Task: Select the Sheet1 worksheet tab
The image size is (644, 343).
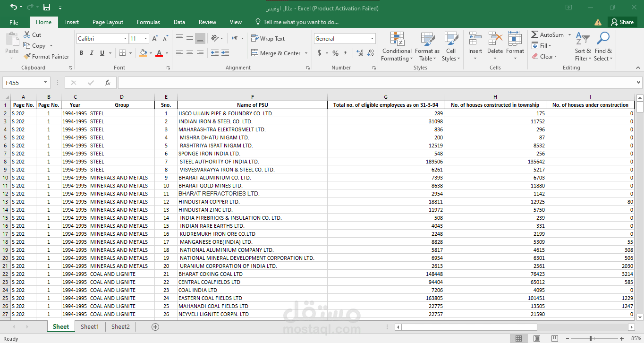Action: tap(90, 326)
